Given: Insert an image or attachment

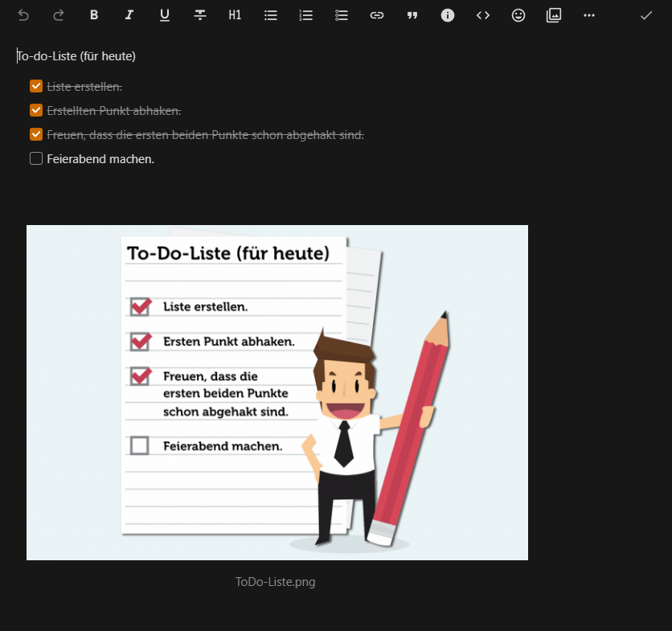Looking at the screenshot, I should pyautogui.click(x=554, y=15).
